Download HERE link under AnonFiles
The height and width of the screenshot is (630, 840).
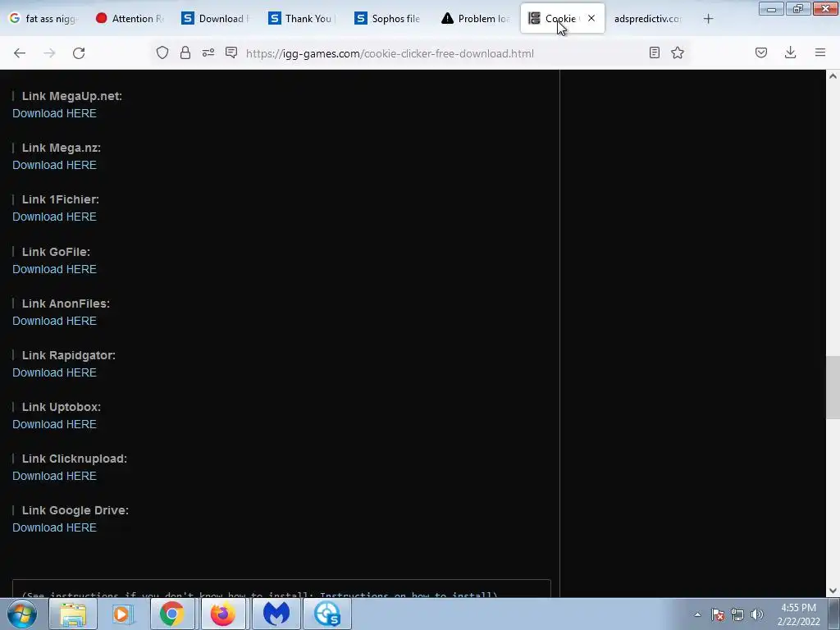coord(55,321)
